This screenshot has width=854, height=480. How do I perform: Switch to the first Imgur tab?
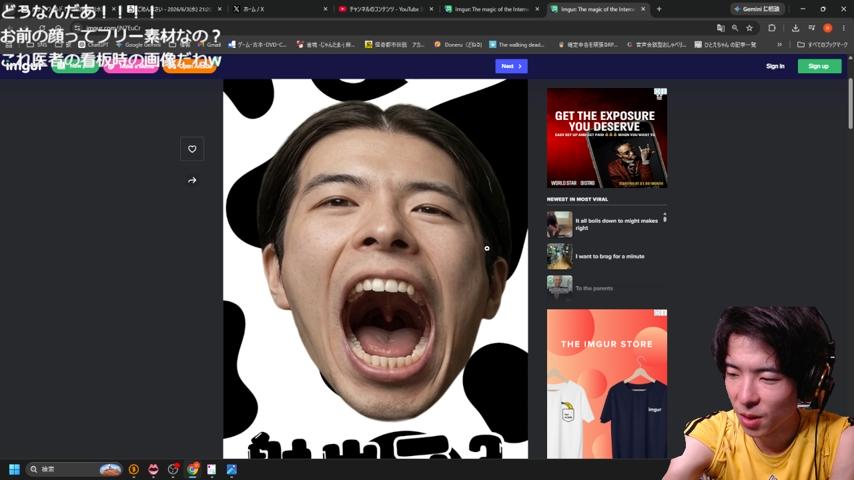pyautogui.click(x=491, y=9)
